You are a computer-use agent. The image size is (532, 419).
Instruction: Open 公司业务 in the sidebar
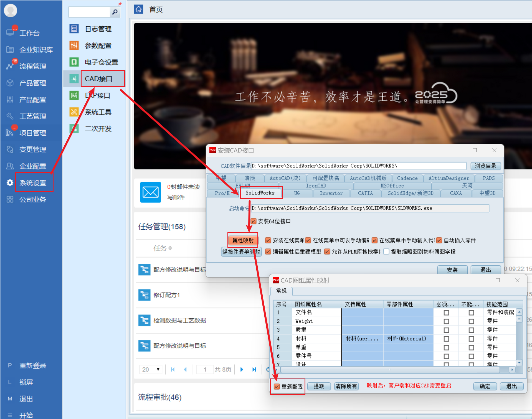[32, 199]
